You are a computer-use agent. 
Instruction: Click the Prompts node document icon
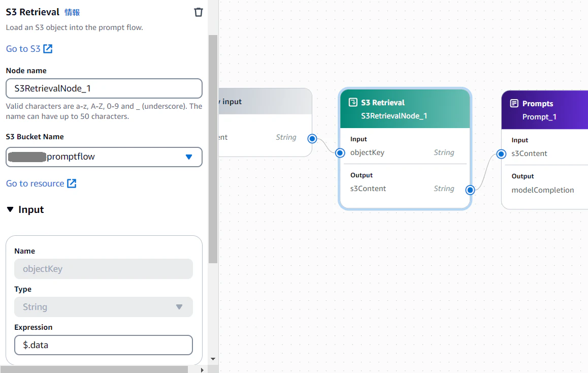coord(514,104)
